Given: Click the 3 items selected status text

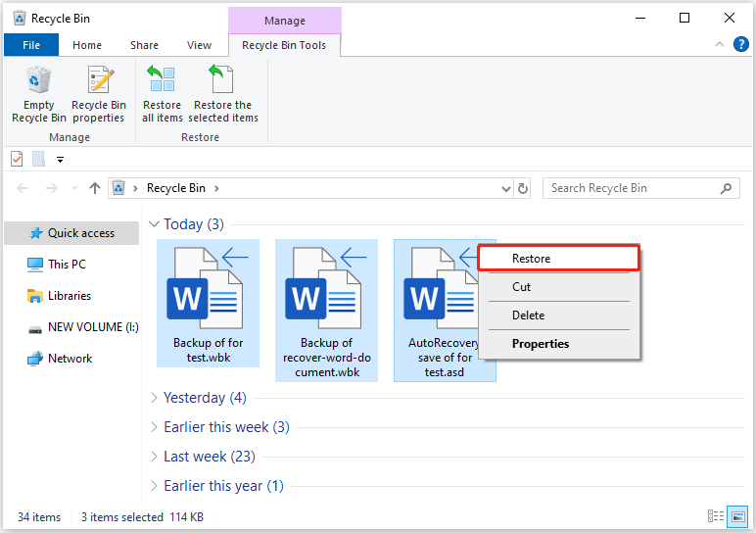Looking at the screenshot, I should pyautogui.click(x=122, y=517).
